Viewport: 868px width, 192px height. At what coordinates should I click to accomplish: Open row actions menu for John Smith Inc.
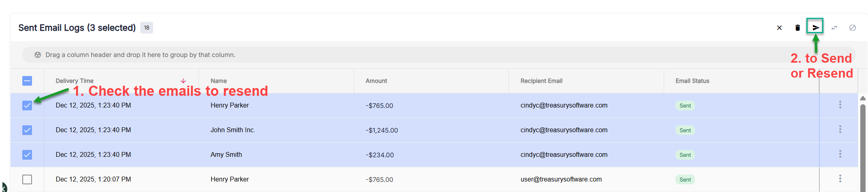[x=840, y=129]
